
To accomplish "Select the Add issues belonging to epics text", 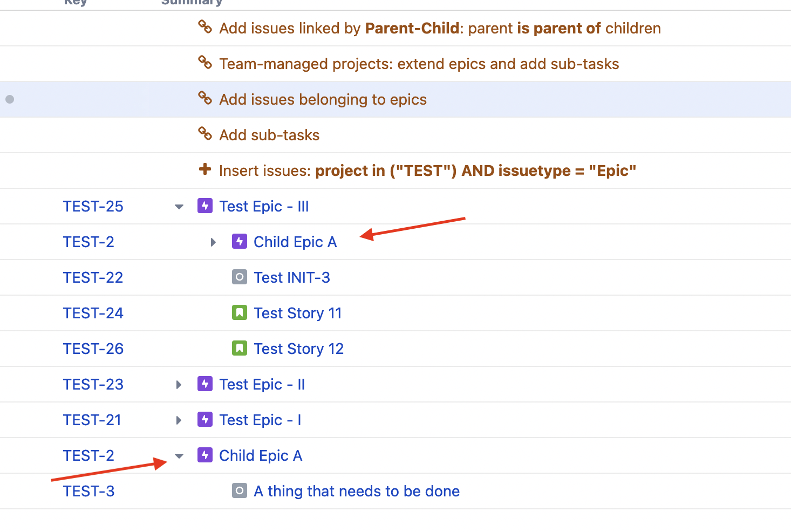I will [x=323, y=99].
